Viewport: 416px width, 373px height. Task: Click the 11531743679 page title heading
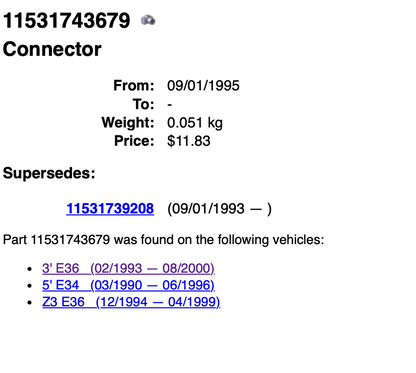click(66, 20)
